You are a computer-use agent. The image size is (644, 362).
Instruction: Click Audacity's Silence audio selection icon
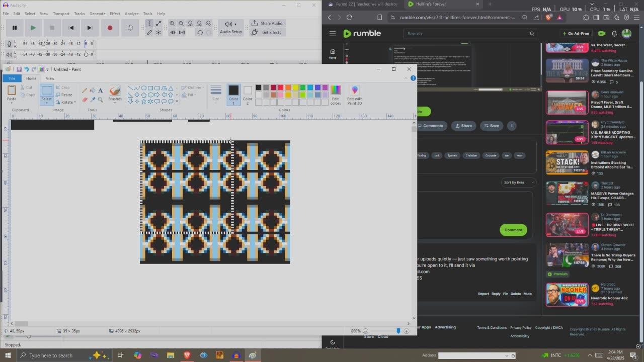pos(182,33)
